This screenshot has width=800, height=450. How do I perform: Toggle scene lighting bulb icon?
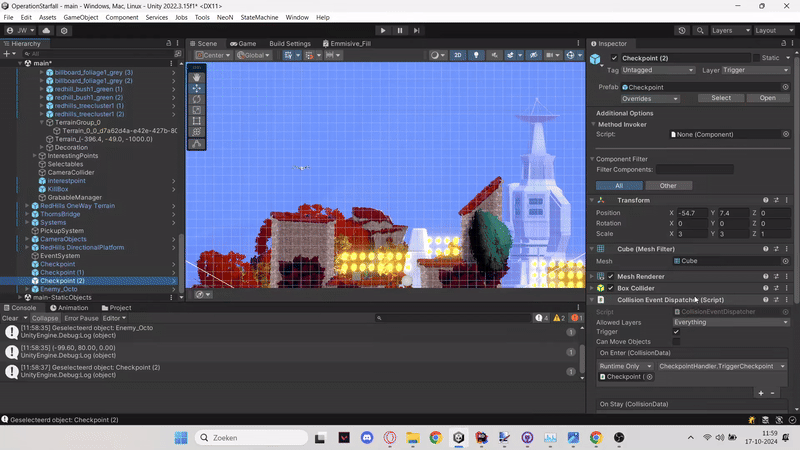[474, 55]
